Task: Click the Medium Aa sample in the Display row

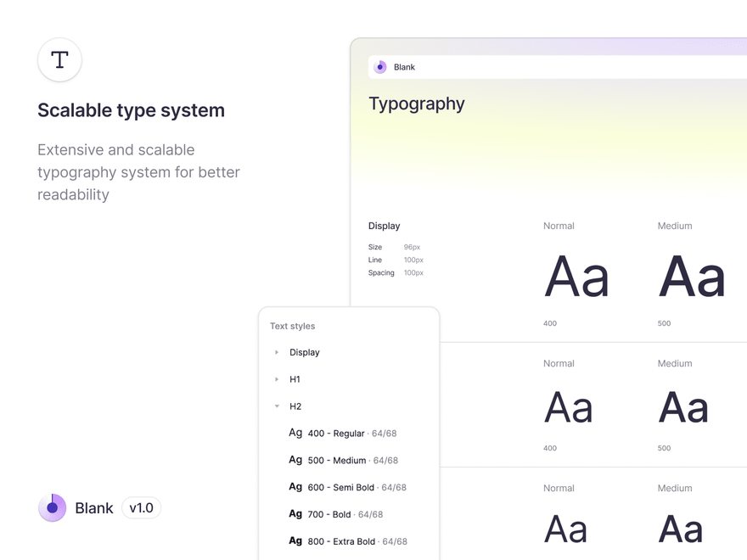Action: click(692, 277)
